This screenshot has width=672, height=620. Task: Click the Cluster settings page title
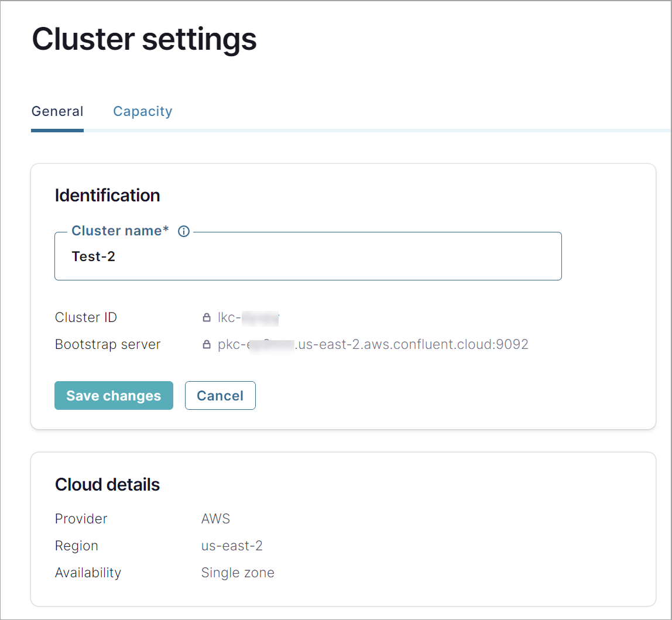point(144,39)
